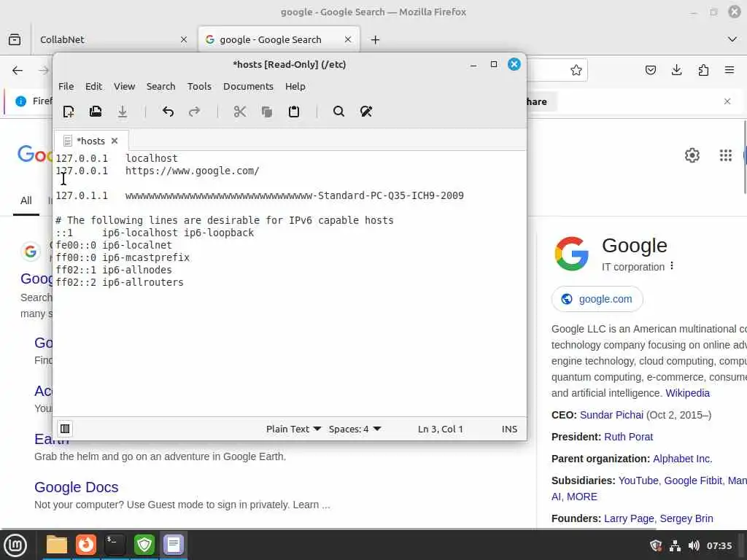The image size is (747, 560).
Task: Bookmark this page with the star icon
Action: (x=576, y=71)
